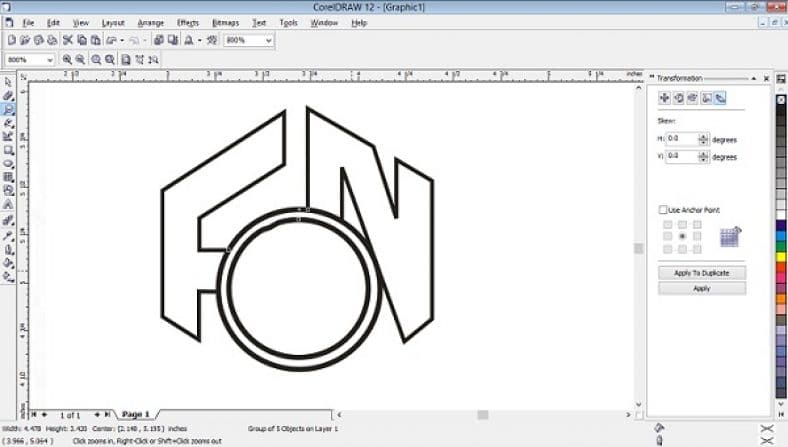Open the Rotate tab in Transformation docker

point(678,98)
